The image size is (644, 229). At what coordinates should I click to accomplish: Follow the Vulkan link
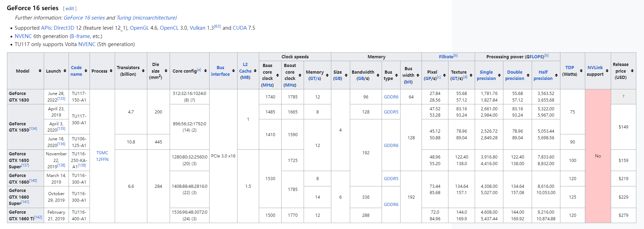coord(198,28)
